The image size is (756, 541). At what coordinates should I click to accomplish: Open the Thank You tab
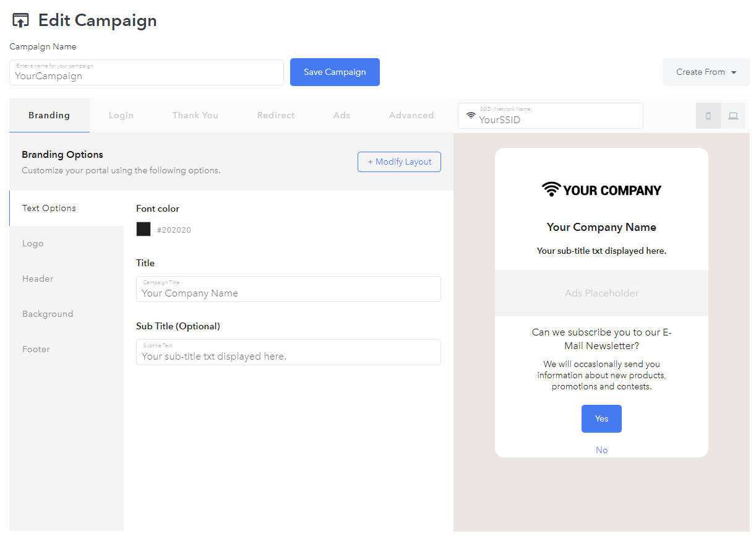tap(195, 115)
